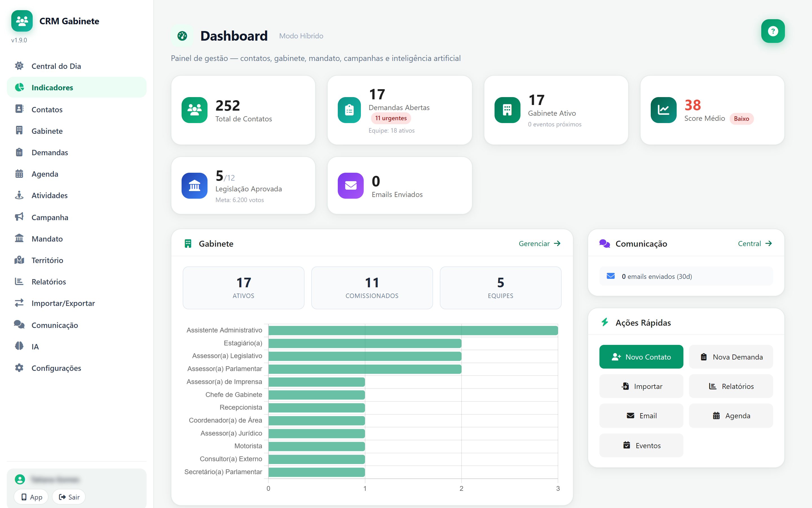812x508 pixels.
Task: Click the Score Médio chart icon
Action: click(x=663, y=110)
